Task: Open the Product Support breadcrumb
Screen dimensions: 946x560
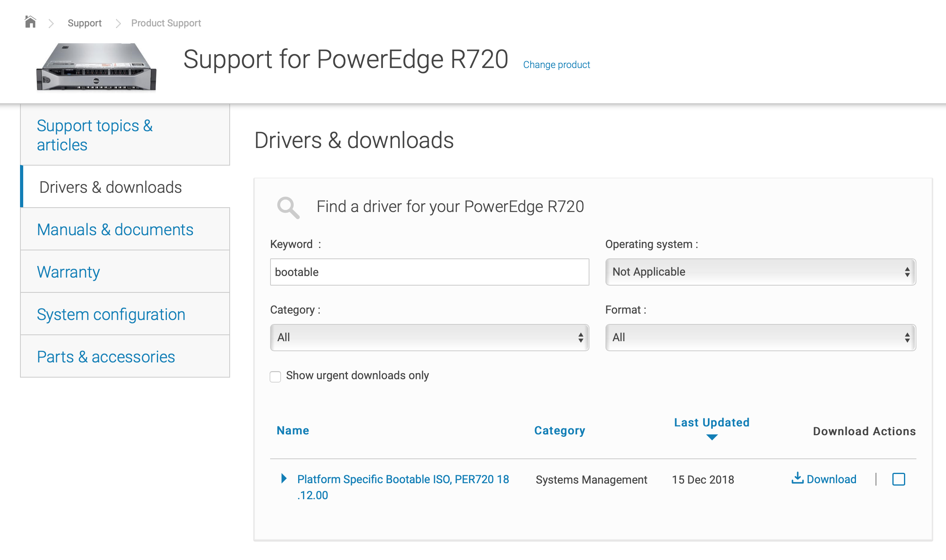Action: pos(166,23)
